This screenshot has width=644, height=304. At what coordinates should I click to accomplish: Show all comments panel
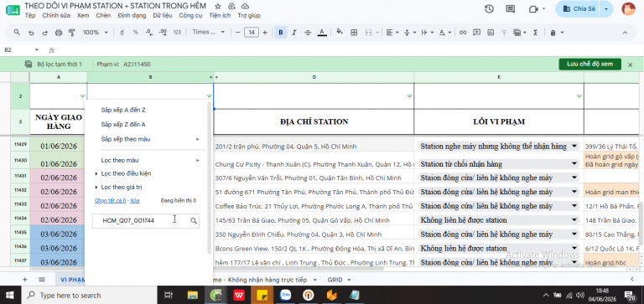(x=510, y=9)
